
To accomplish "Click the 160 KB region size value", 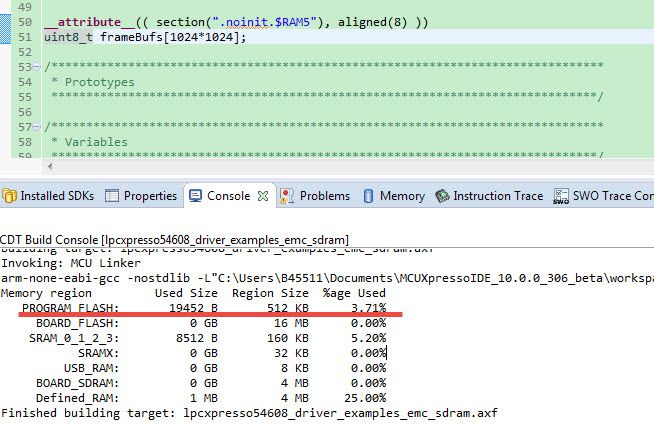I will tap(288, 338).
